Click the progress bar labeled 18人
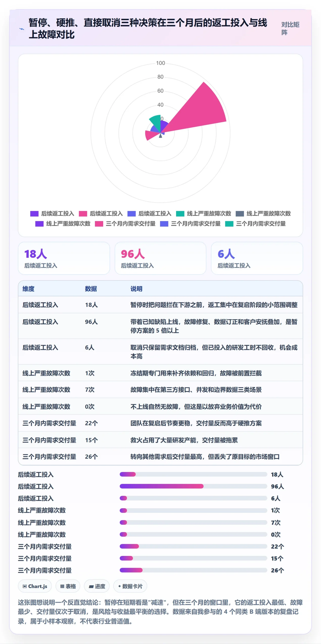 click(193, 474)
